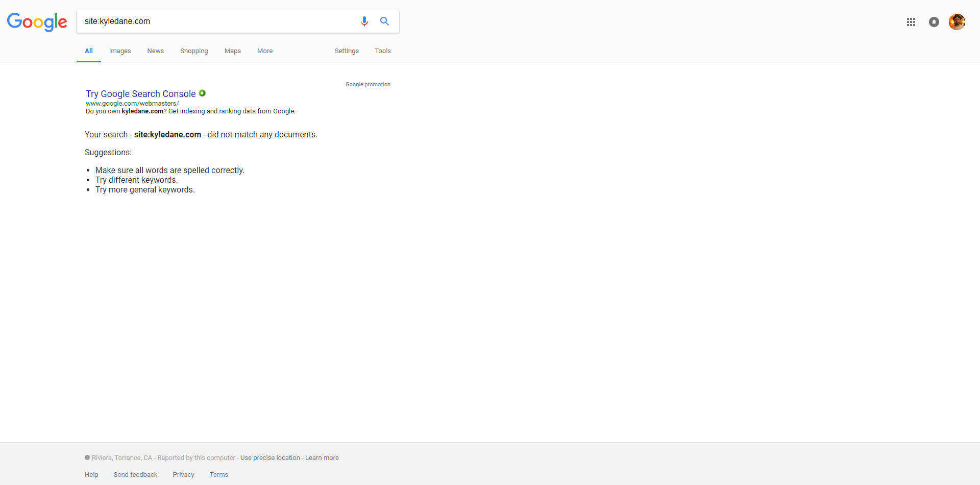Open the Settings dropdown

tap(347, 51)
